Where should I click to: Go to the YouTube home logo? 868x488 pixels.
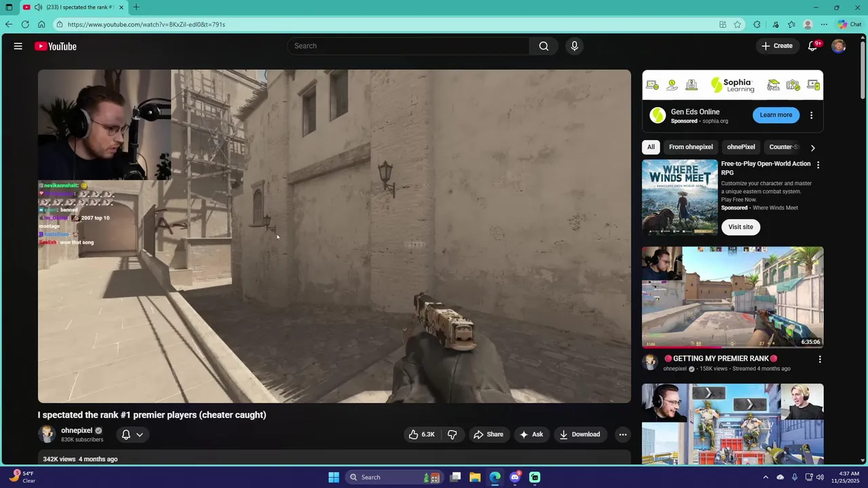pyautogui.click(x=56, y=46)
